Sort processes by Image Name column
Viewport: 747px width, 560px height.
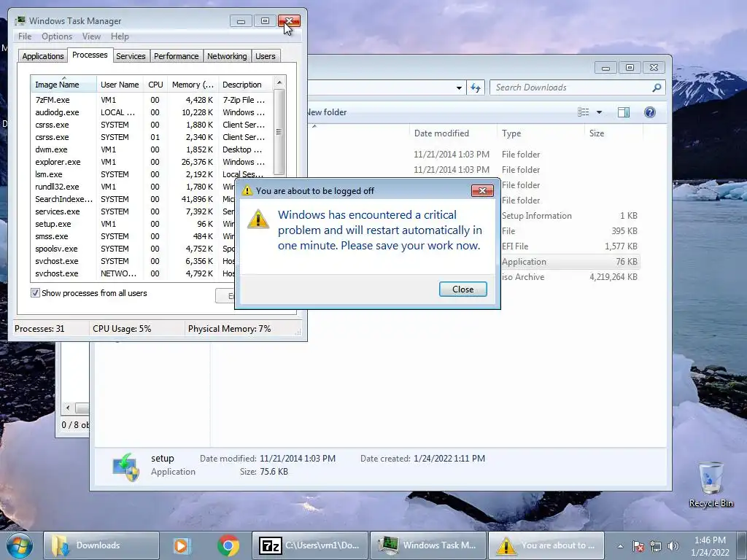[x=63, y=85]
